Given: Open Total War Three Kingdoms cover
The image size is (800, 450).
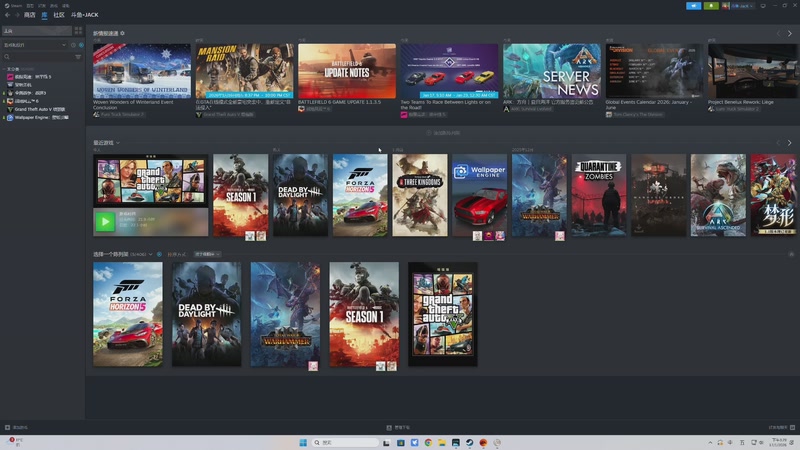Looking at the screenshot, I should click(419, 195).
